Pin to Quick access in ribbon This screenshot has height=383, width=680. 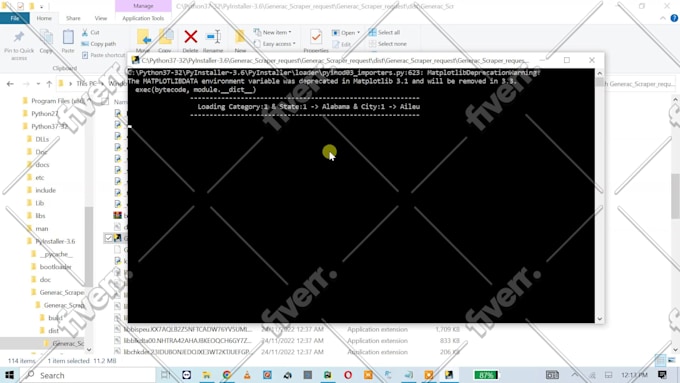click(x=19, y=45)
